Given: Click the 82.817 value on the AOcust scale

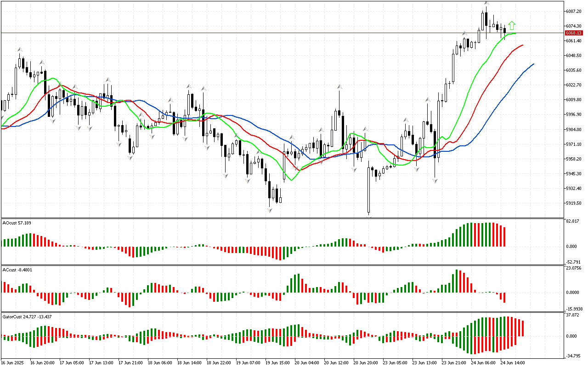Looking at the screenshot, I should (572, 222).
